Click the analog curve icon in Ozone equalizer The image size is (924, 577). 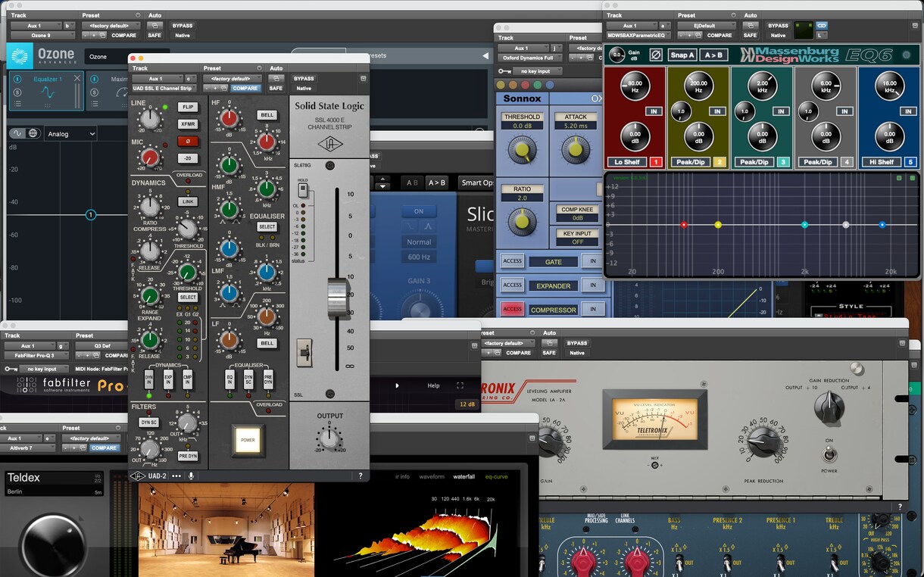coord(17,133)
